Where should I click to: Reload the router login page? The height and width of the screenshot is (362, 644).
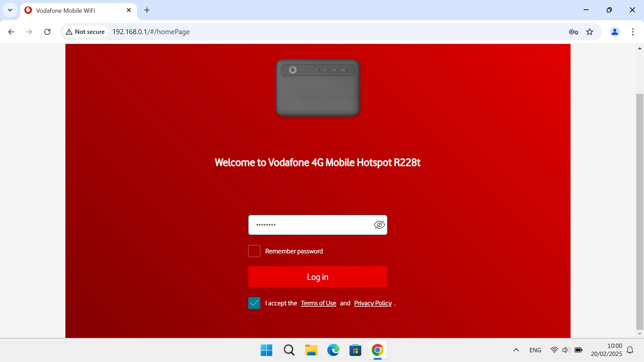(x=47, y=32)
